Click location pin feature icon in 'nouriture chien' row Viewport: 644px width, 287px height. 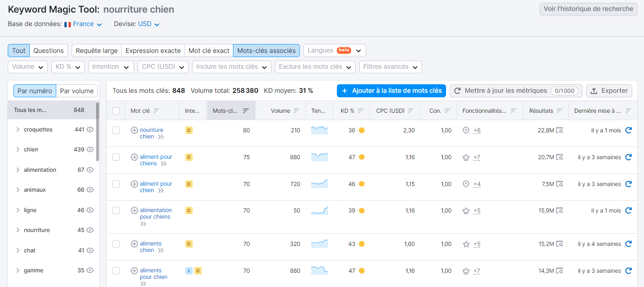tap(466, 130)
